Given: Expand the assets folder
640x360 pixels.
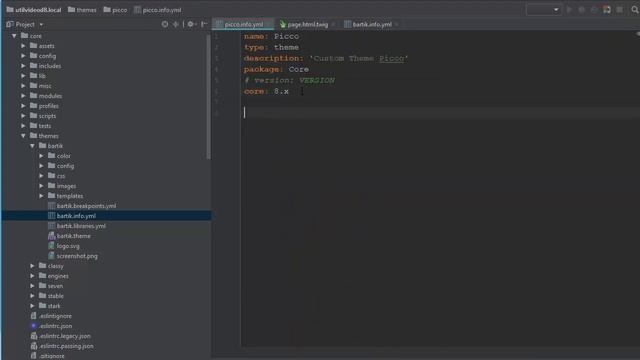Looking at the screenshot, I should 23,46.
